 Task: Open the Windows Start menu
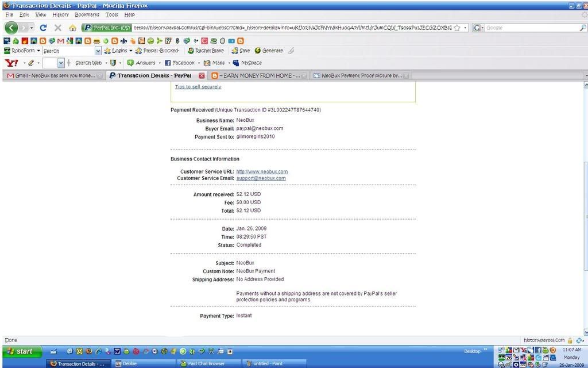(21, 351)
